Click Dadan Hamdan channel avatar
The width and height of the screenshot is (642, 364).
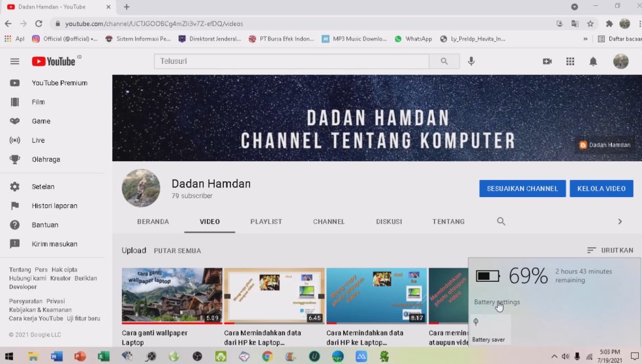(x=141, y=188)
